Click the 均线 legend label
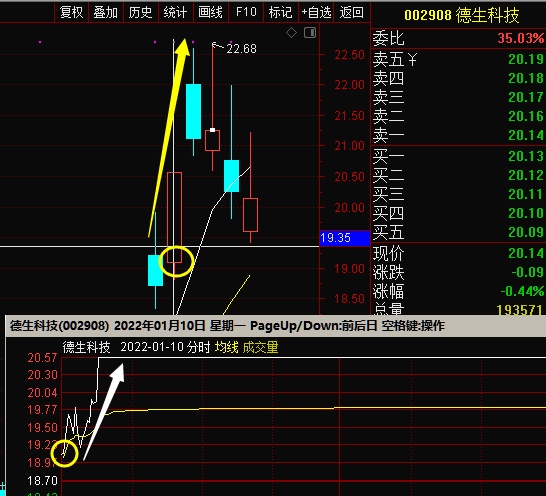 (226, 347)
